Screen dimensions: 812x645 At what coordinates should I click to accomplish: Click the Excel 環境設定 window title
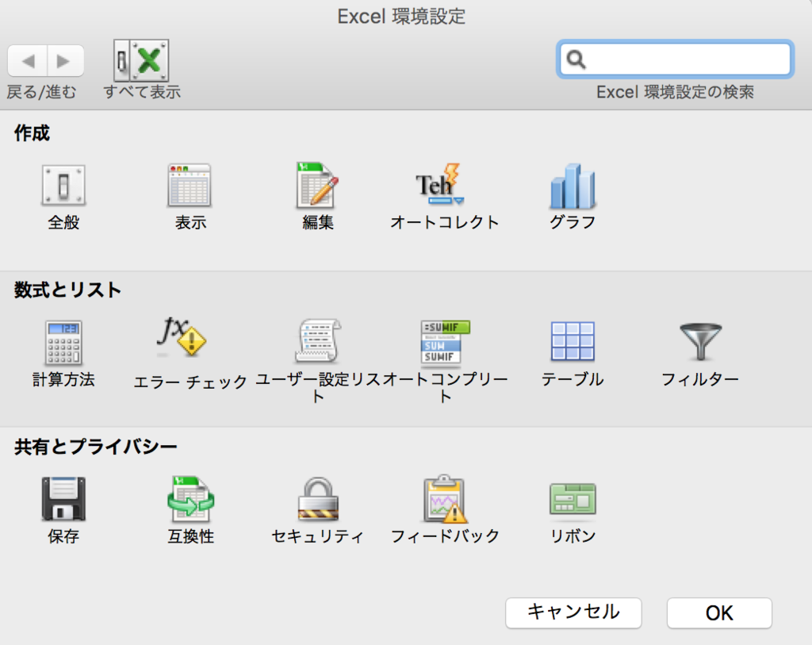[401, 17]
